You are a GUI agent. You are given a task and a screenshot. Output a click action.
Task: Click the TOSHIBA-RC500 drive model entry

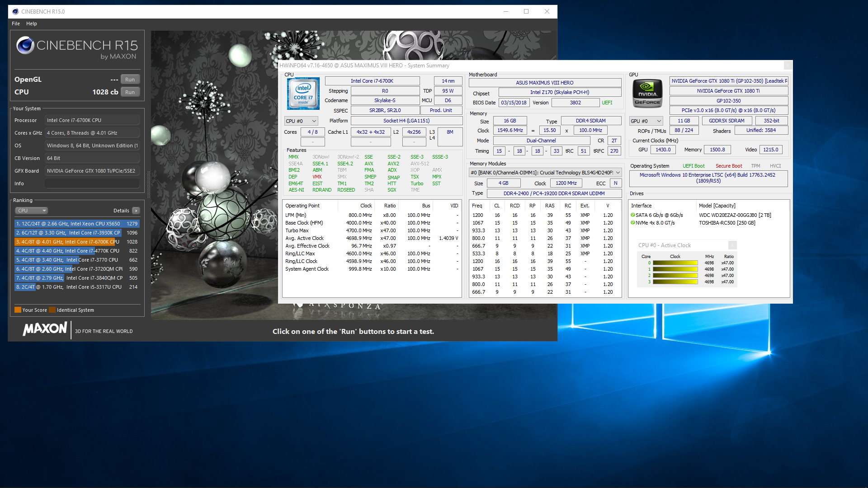727,223
